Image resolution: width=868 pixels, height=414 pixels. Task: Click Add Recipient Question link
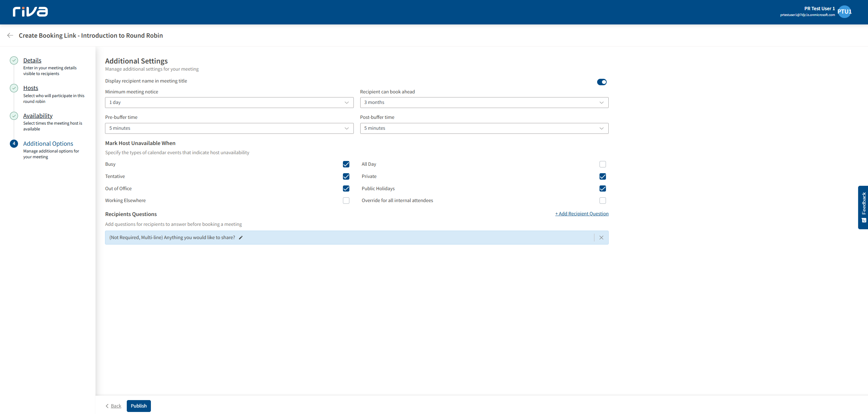pyautogui.click(x=582, y=214)
